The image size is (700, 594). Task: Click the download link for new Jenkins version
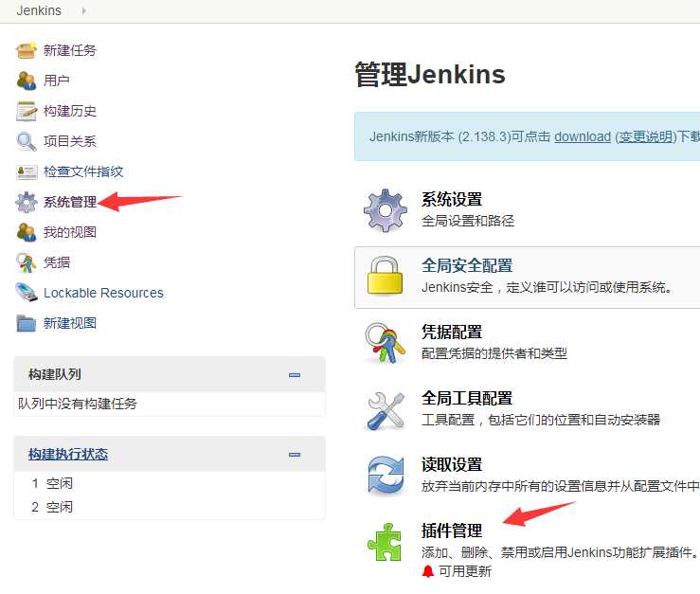(583, 136)
